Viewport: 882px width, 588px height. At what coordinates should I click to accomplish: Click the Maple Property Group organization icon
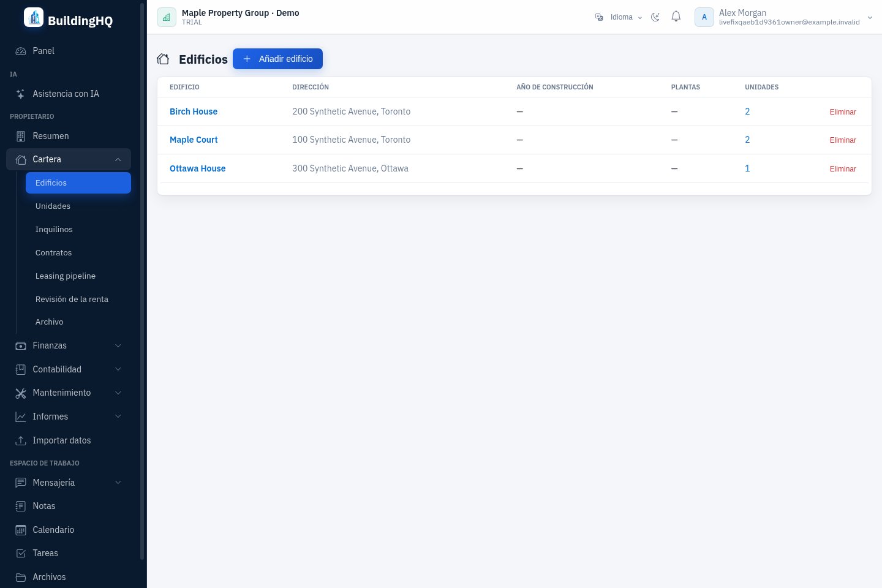coord(167,17)
